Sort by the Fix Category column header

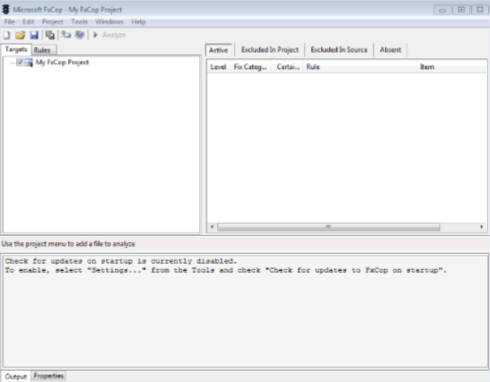click(250, 67)
